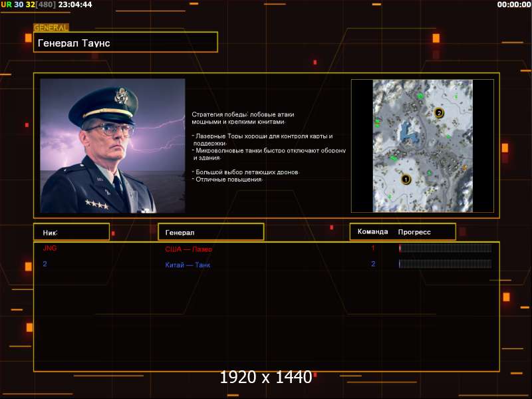532x399 pixels.
Task: Click the General Townes portrait image
Action: click(x=112, y=146)
